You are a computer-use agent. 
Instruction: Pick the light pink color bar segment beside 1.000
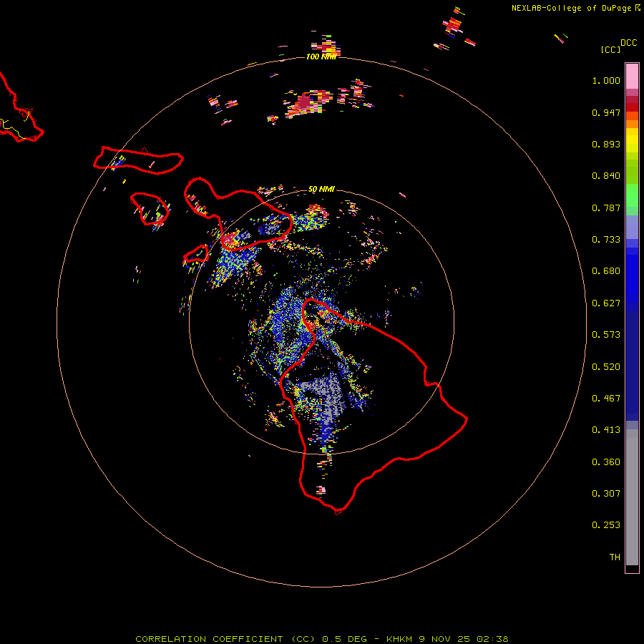coord(632,77)
